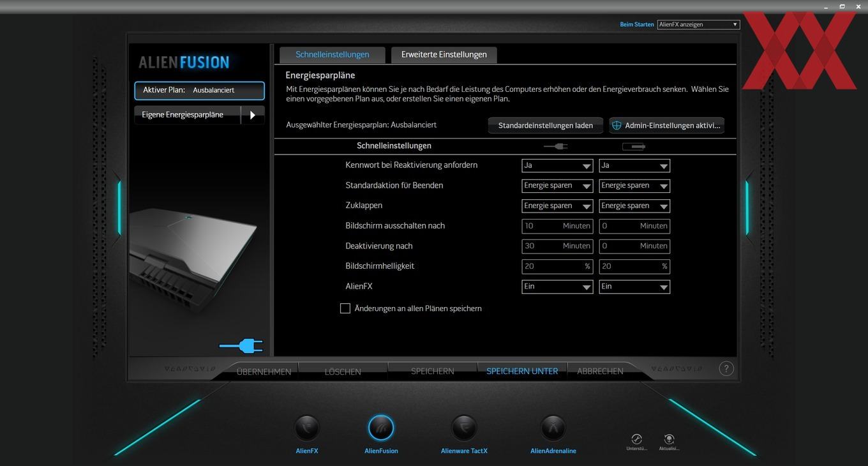
Task: Click the Aktualisierung update icon
Action: pyautogui.click(x=669, y=439)
